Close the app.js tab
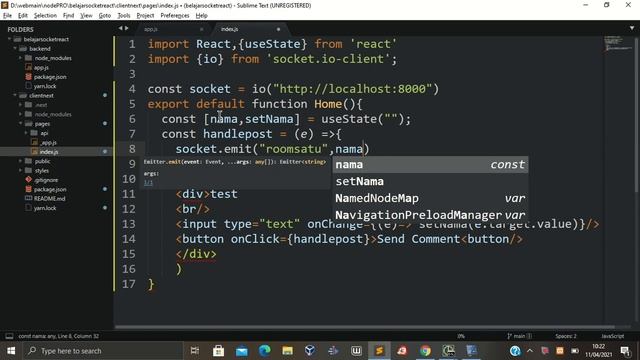The image size is (640, 360). 201,29
